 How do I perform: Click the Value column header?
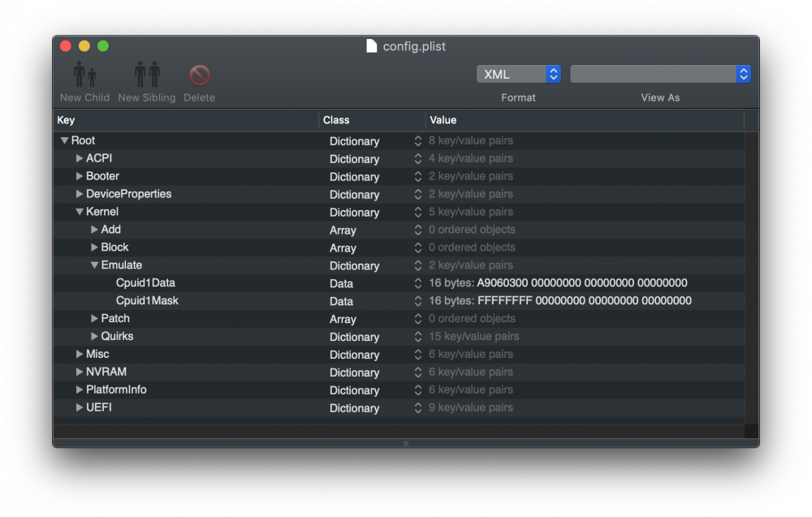click(585, 120)
